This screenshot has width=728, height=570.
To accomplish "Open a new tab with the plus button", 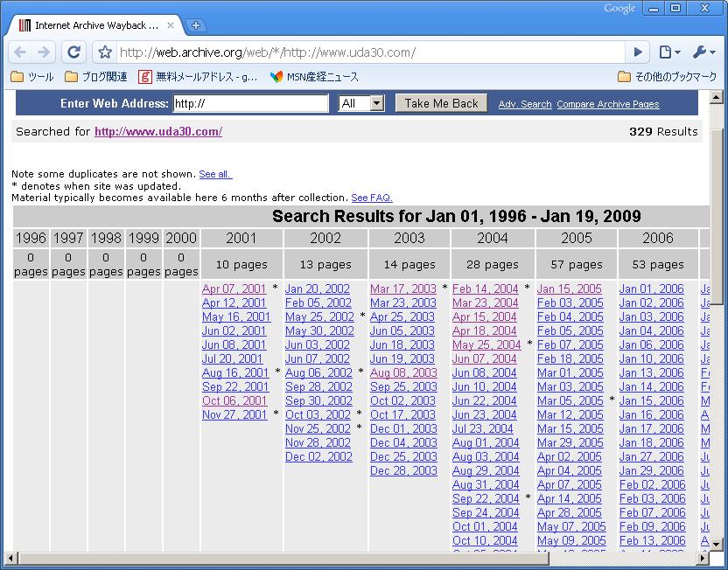I will (195, 25).
